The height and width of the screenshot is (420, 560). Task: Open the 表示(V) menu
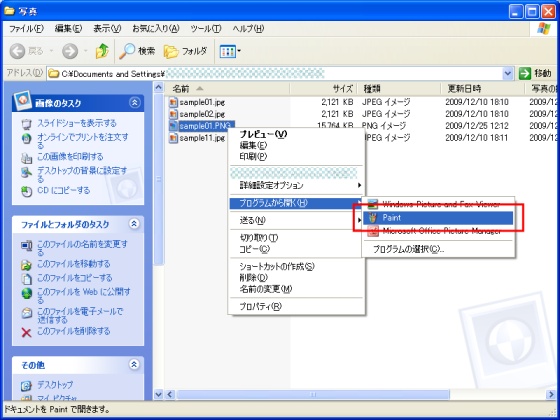coord(107,29)
